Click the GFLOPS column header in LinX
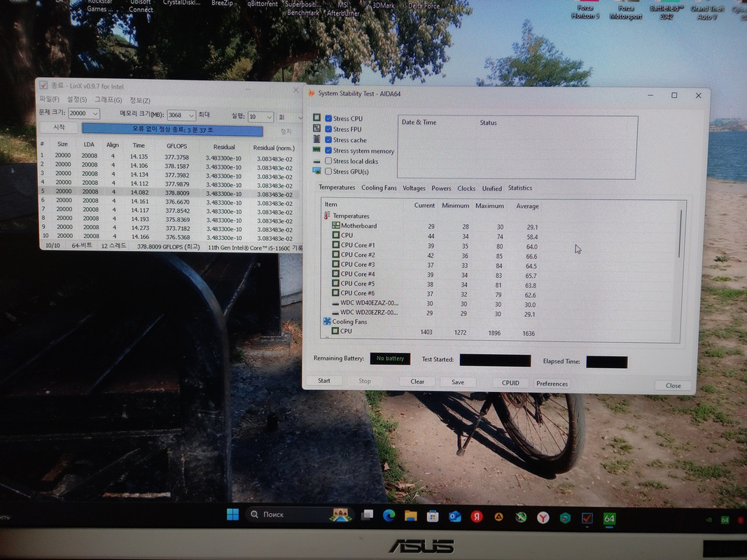 [x=176, y=146]
